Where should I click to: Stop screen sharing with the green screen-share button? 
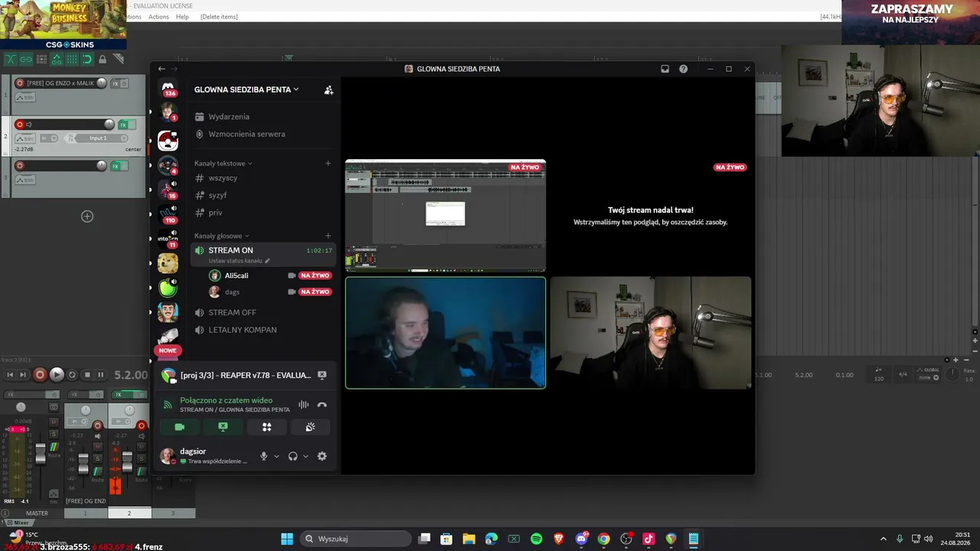click(223, 427)
